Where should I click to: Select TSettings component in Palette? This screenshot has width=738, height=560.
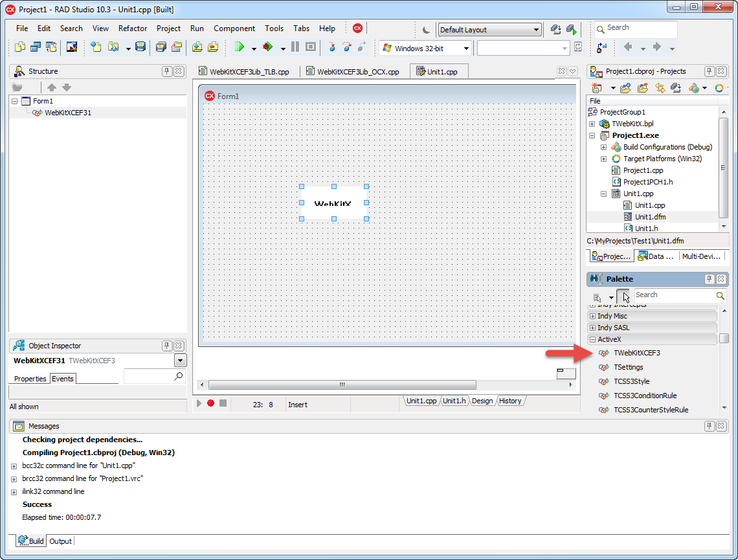[629, 367]
